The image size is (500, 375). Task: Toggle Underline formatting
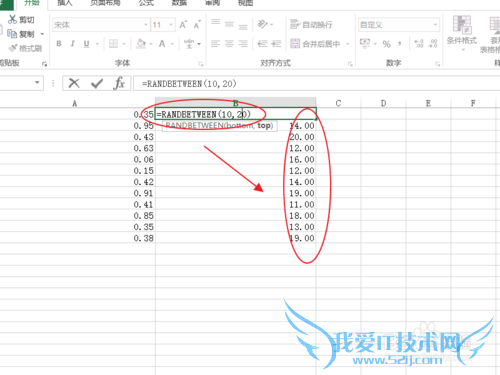pos(87,44)
